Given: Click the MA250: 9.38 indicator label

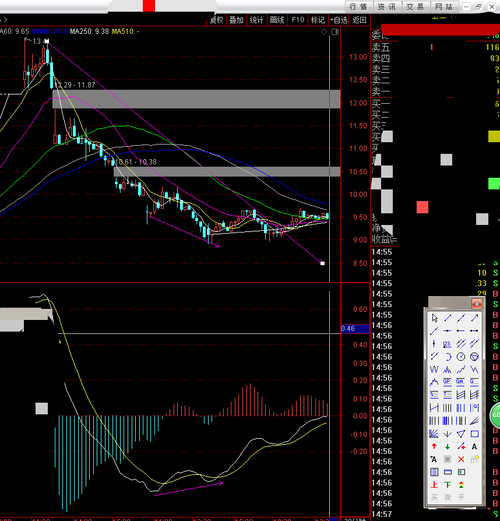Looking at the screenshot, I should click(89, 31).
